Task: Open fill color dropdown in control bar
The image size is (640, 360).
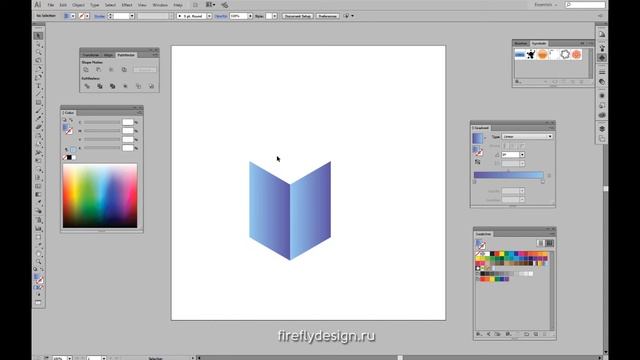Action: coord(73,16)
